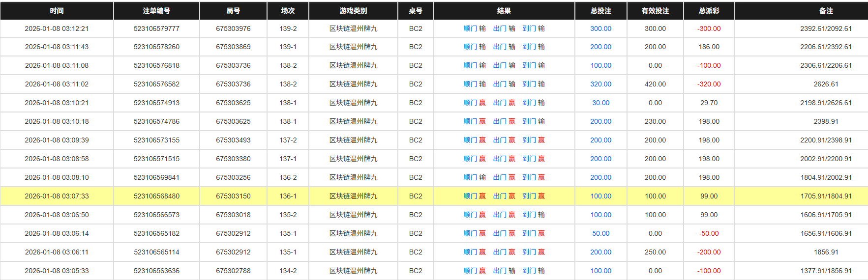The image size is (868, 280).
Task: Click 出门 in order 523106578260 row
Action: 500,47
